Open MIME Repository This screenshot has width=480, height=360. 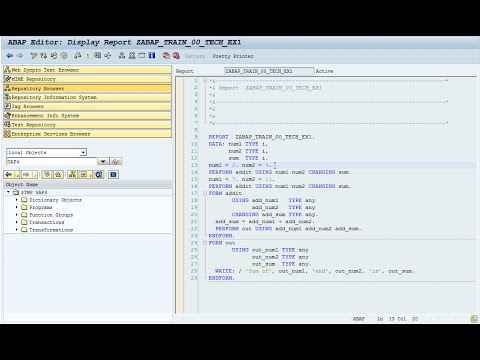coord(88,79)
